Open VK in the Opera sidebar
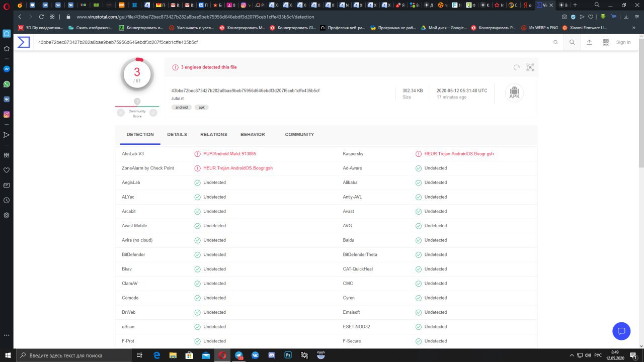Image resolution: width=644 pixels, height=362 pixels. [7, 99]
